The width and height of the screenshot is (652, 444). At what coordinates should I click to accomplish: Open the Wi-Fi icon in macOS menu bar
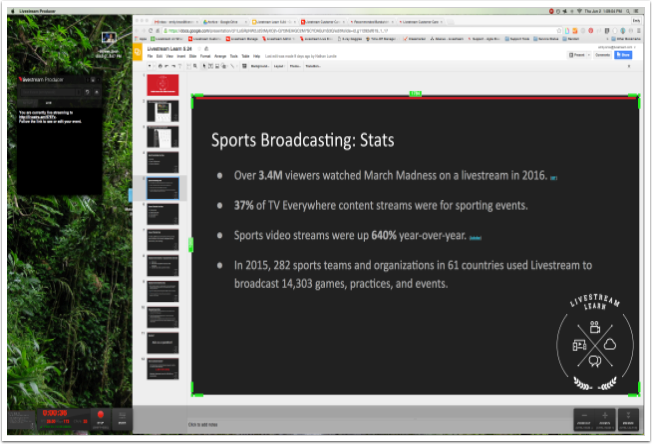[x=579, y=11]
